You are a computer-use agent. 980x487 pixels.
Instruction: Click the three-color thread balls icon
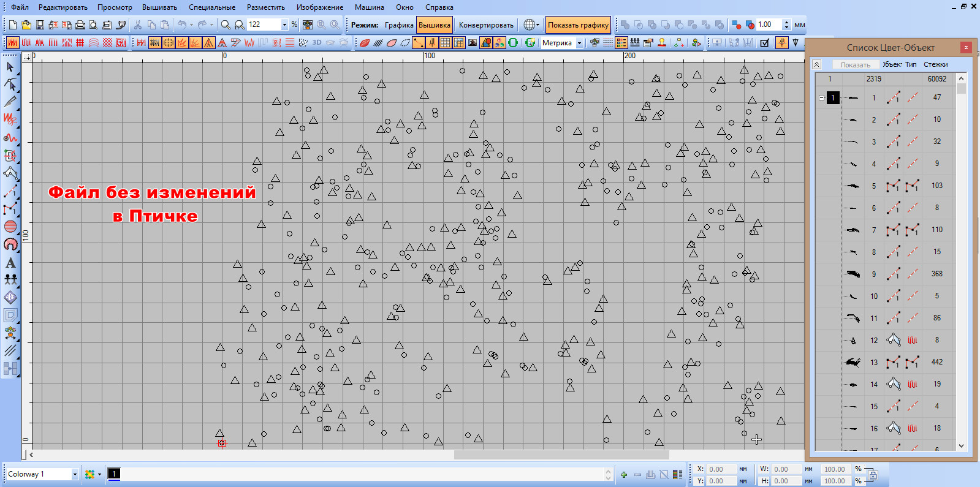(499, 43)
